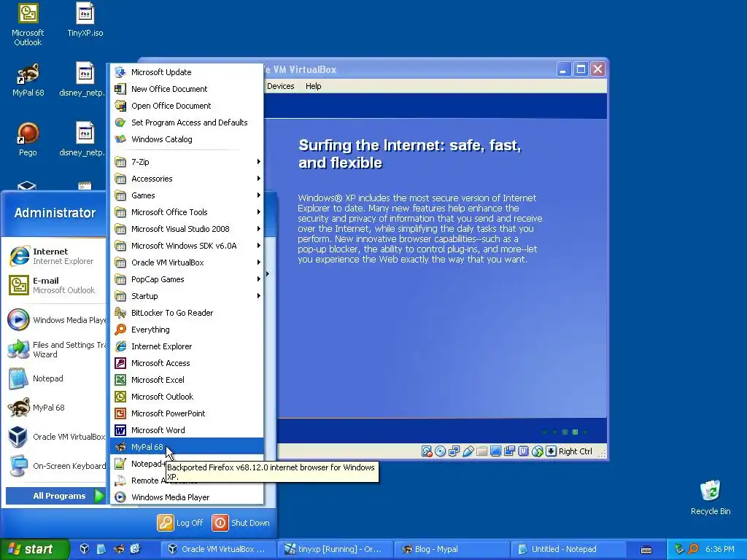Choose Set Program Access and Defaults
The height and width of the screenshot is (560, 747).
coord(187,122)
